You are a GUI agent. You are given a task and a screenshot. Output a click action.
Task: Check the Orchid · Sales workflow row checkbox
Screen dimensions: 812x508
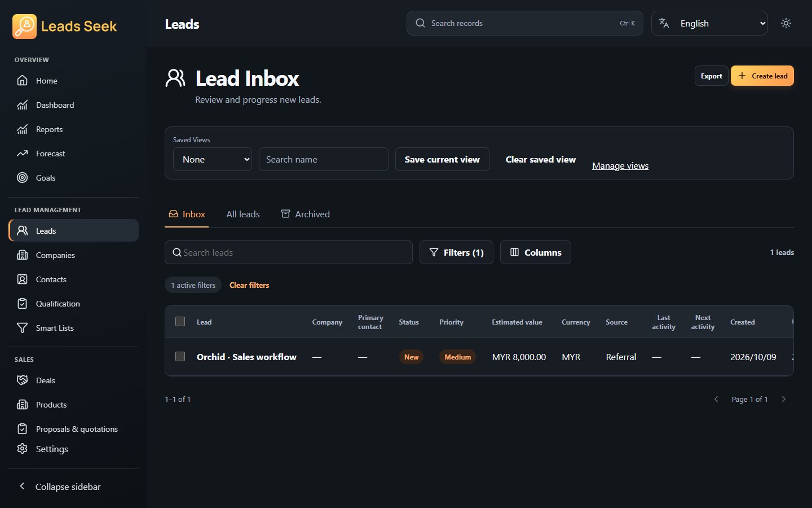click(x=180, y=357)
